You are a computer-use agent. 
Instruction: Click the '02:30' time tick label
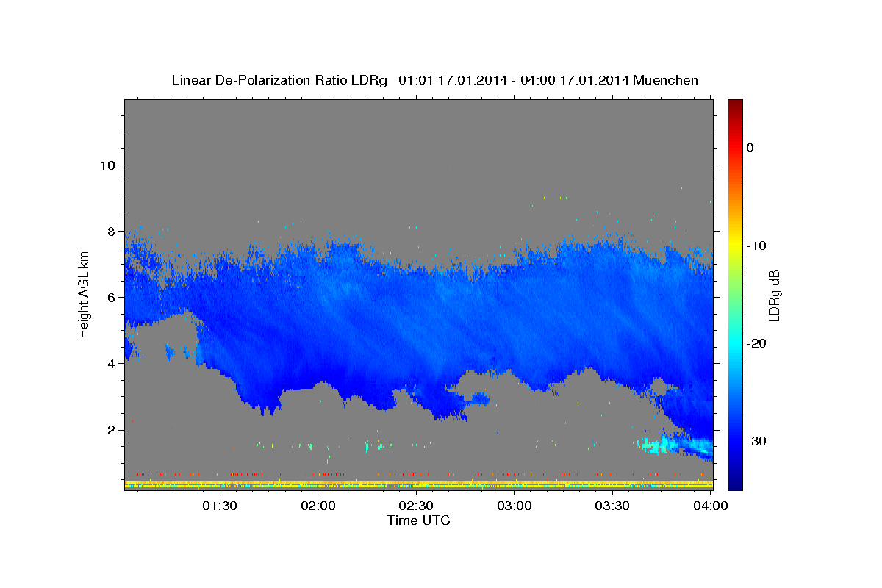tap(416, 506)
